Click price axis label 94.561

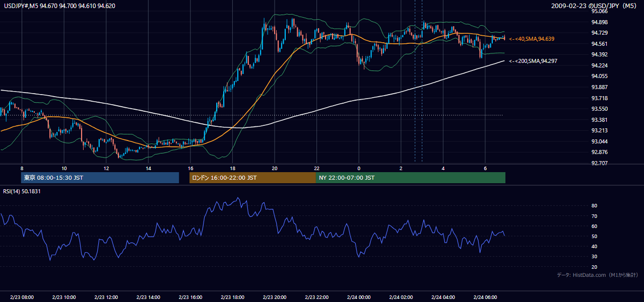click(x=601, y=44)
